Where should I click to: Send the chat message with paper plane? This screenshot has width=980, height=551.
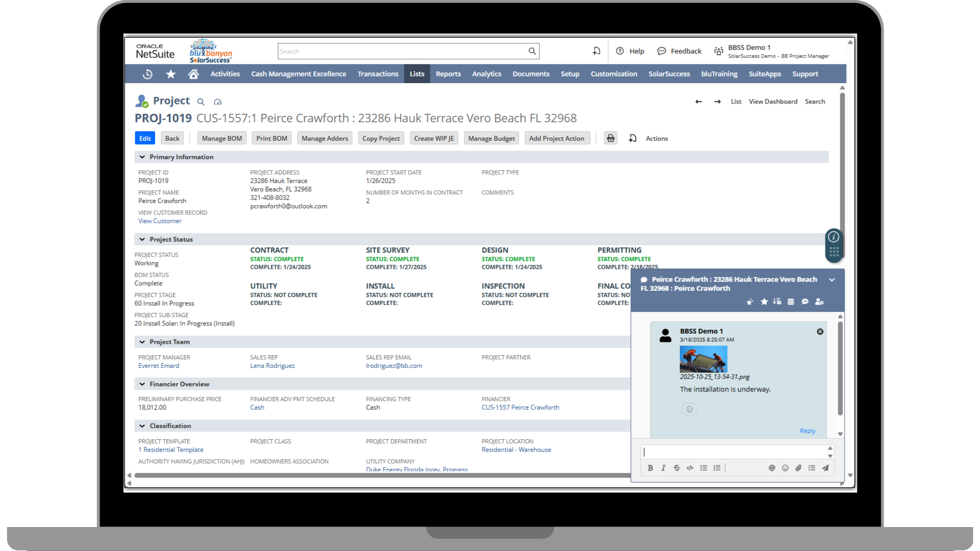coord(825,468)
